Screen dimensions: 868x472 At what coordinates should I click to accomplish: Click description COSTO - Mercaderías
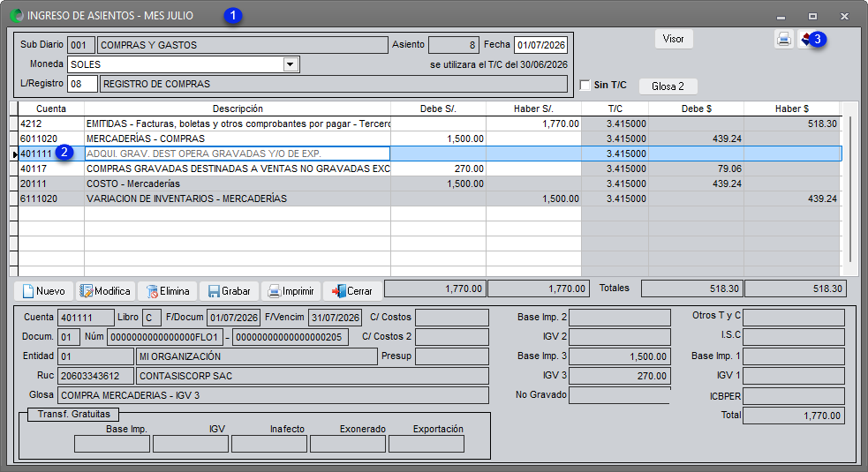pos(132,184)
